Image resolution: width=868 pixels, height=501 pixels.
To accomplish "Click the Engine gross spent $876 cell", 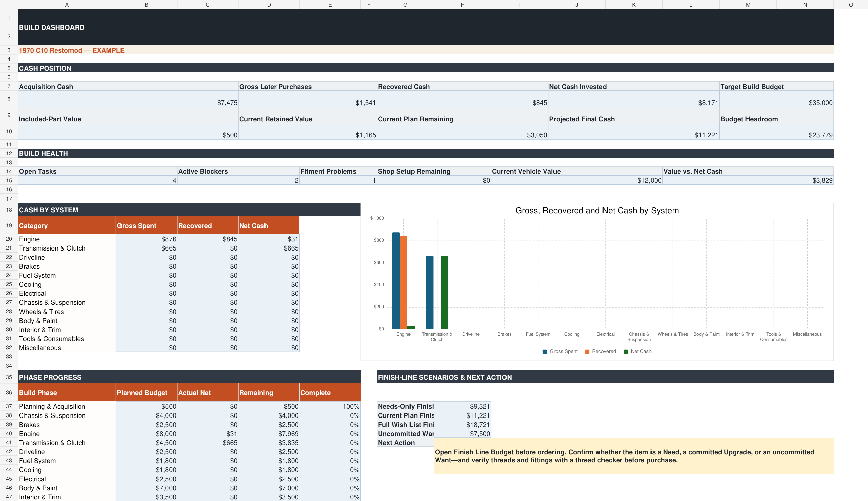I will coord(146,239).
